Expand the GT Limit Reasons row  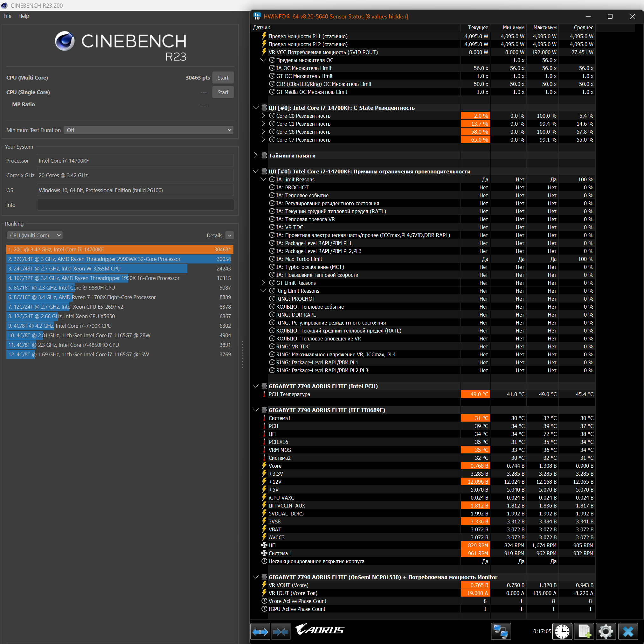[263, 283]
